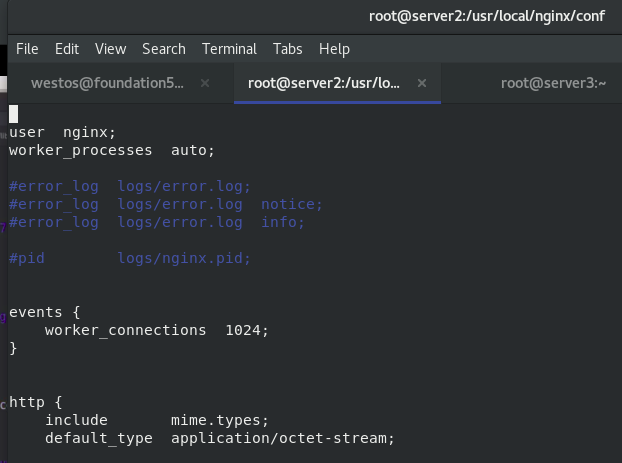The width and height of the screenshot is (622, 463).
Task: Open the Tabs menu
Action: [x=288, y=49]
